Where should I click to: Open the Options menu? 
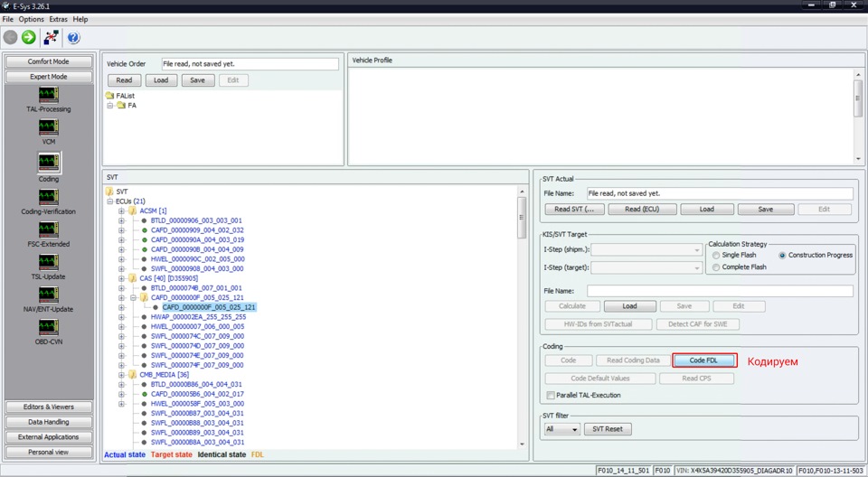(x=31, y=19)
